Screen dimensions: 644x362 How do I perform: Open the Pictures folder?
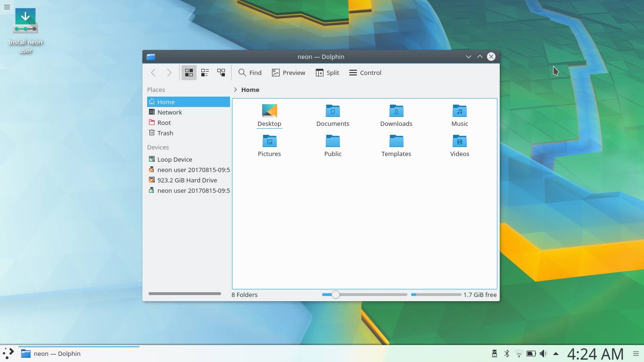[x=269, y=146]
